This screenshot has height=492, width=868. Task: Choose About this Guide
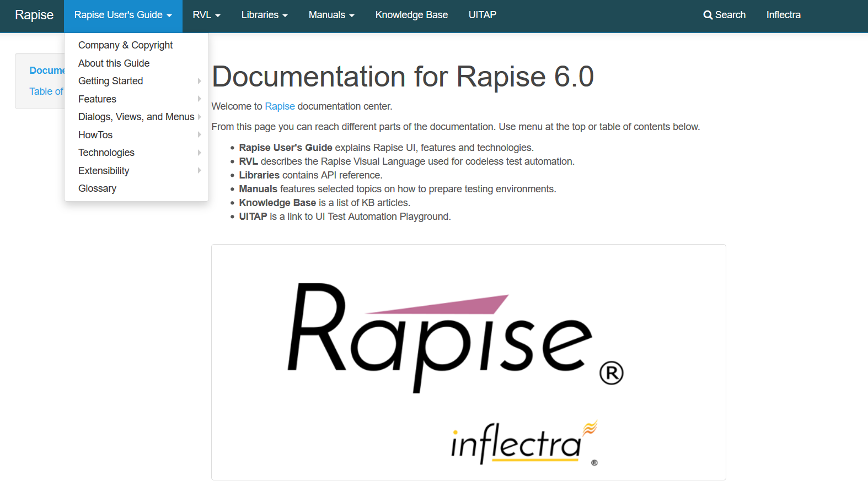[x=114, y=63]
